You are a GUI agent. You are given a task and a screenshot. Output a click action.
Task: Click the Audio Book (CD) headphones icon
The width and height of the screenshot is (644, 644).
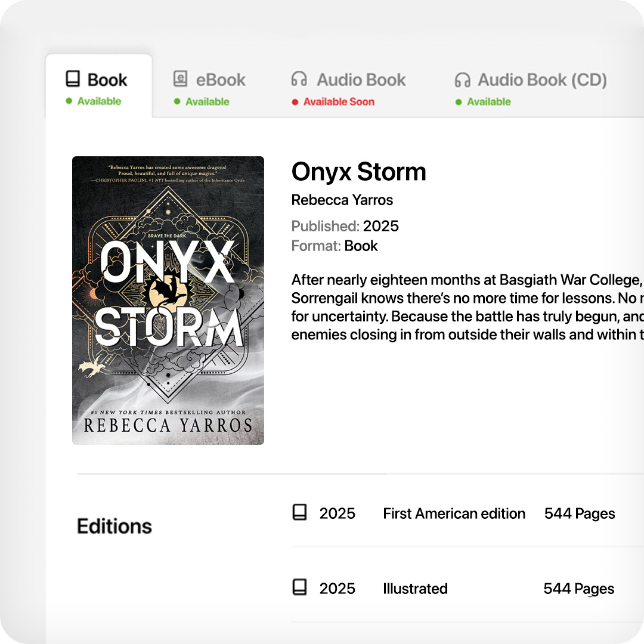(x=463, y=80)
